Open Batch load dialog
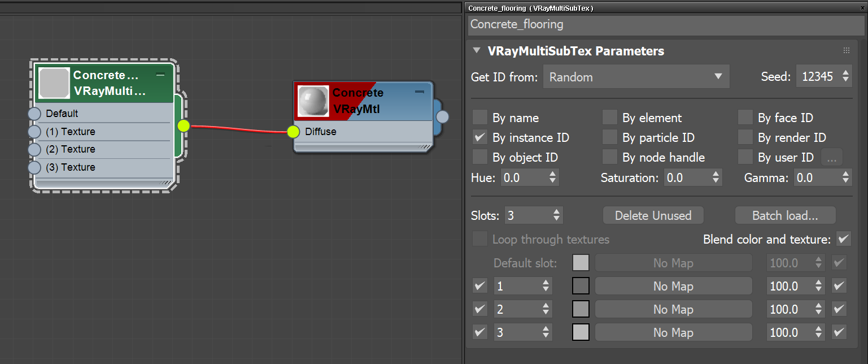The image size is (868, 364). point(785,215)
